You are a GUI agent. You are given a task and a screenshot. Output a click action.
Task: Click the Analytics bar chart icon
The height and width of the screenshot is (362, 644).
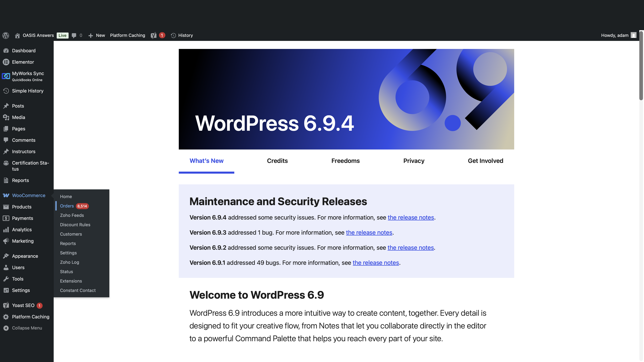pyautogui.click(x=6, y=230)
